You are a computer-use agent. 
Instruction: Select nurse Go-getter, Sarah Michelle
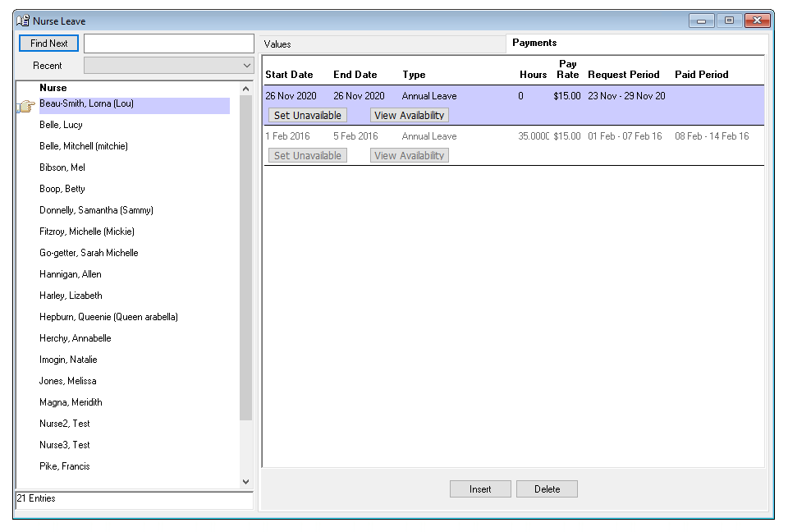89,253
